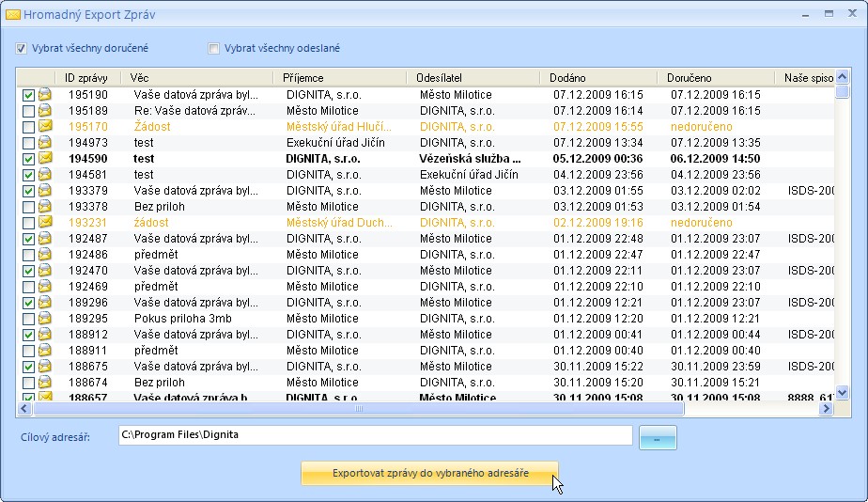Click the envelope icon of message 195190
Image resolution: width=868 pixels, height=502 pixels.
pyautogui.click(x=44, y=95)
